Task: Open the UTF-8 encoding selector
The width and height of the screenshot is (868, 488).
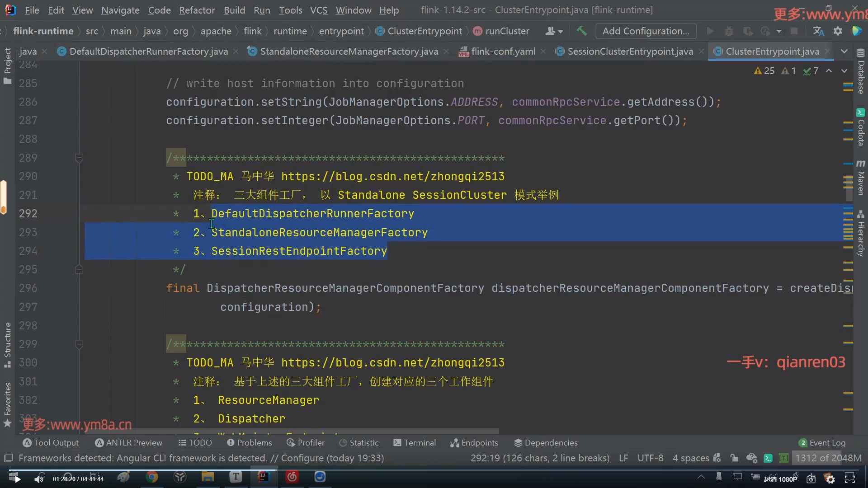Action: pos(650,458)
